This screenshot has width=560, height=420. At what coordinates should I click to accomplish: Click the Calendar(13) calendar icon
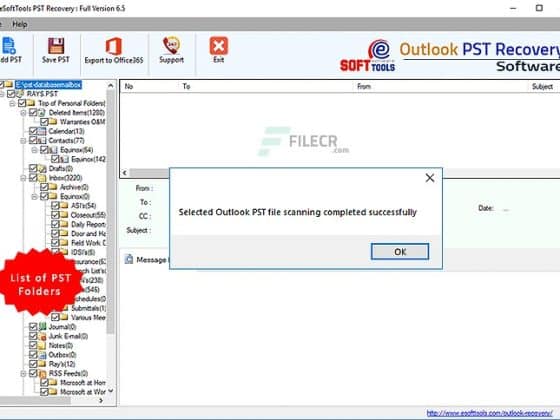coord(42,131)
